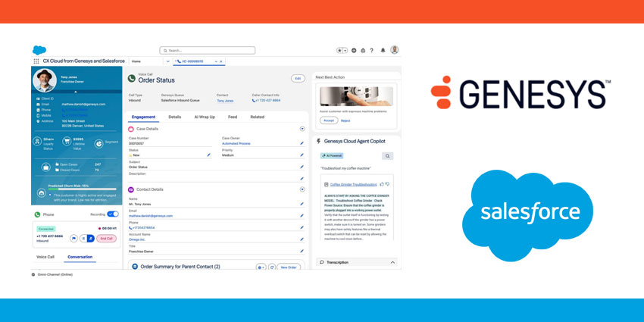This screenshot has height=322, width=644.
Task: Switch to the Home navigation tab
Action: [136, 61]
